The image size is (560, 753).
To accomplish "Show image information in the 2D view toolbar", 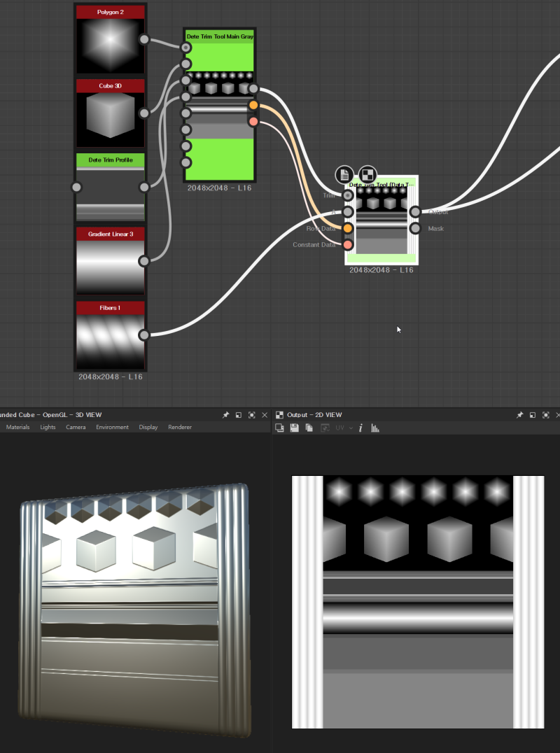I will (x=360, y=428).
